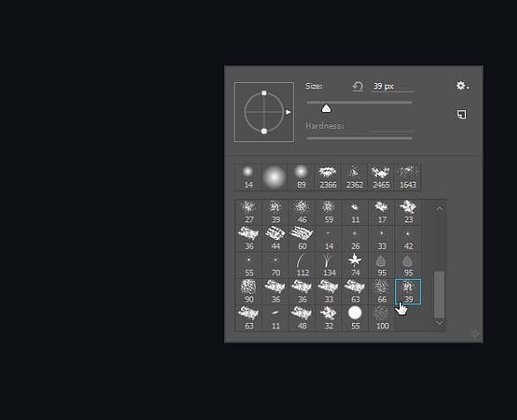Screen dimensions: 517x420
Task: Select the foliage brush preset 23
Action: (x=408, y=213)
